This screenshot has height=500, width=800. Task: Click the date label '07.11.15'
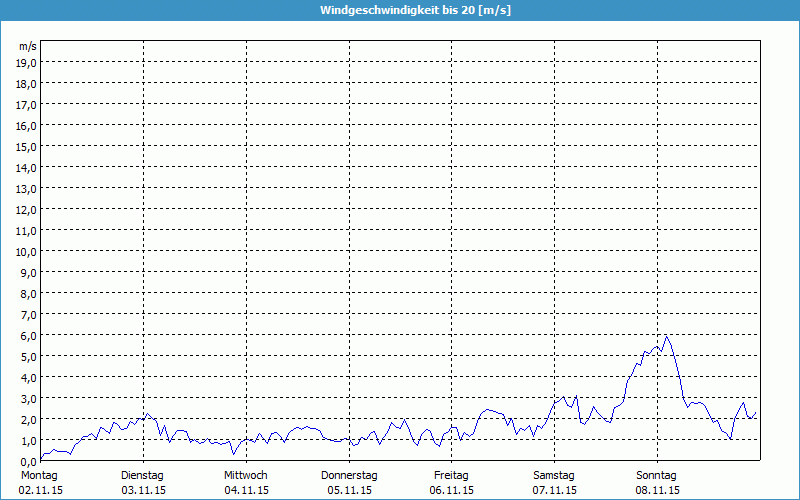click(x=554, y=490)
